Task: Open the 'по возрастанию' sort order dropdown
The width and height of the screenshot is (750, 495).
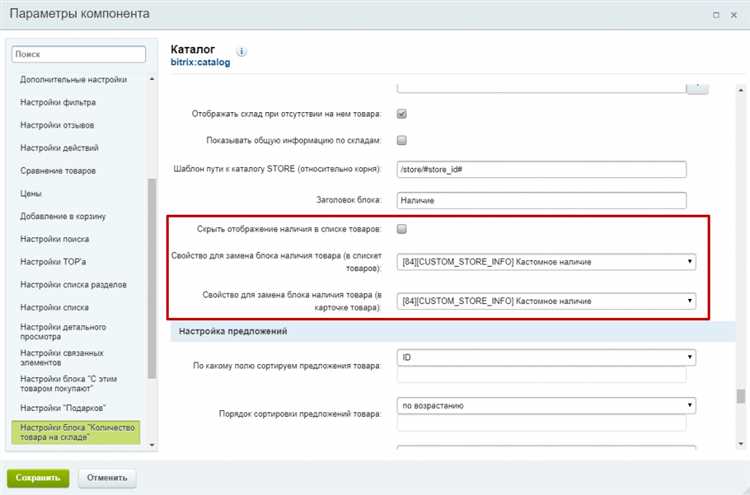Action: tap(546, 406)
